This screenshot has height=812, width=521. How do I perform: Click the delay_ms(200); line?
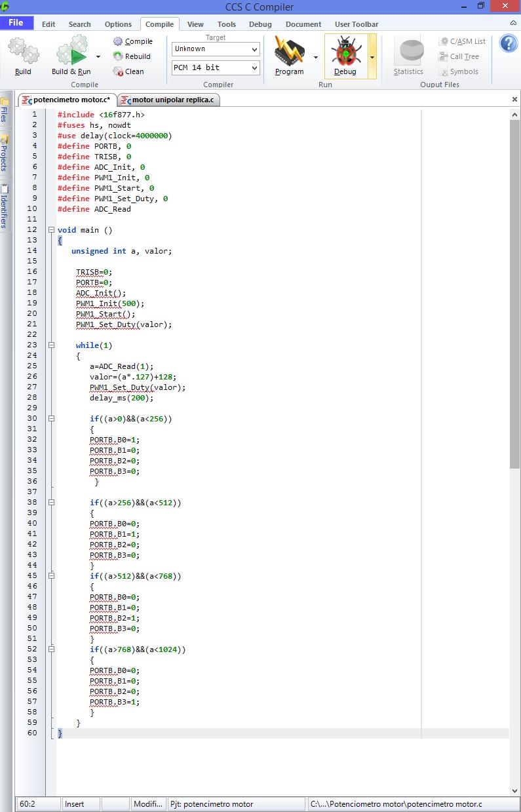(122, 398)
